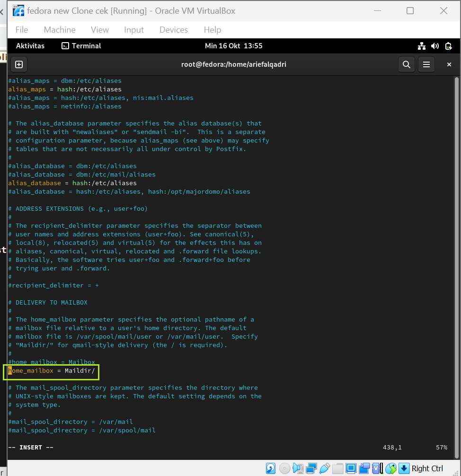The height and width of the screenshot is (476, 461).
Task: Open the Machine menu
Action: point(60,30)
